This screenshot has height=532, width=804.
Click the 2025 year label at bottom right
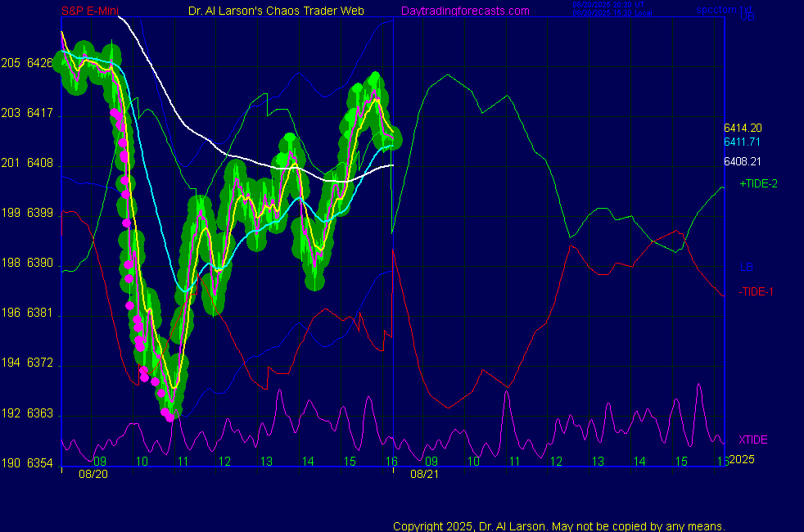(x=741, y=459)
